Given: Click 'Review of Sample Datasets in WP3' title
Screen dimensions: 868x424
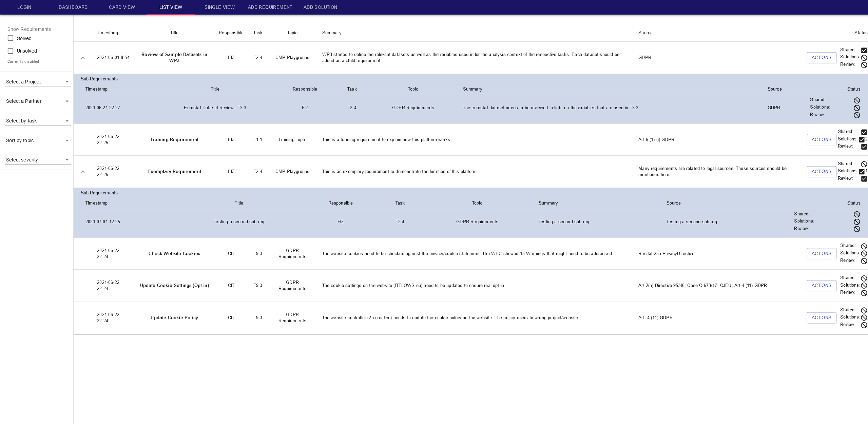Looking at the screenshot, I should click(174, 58).
